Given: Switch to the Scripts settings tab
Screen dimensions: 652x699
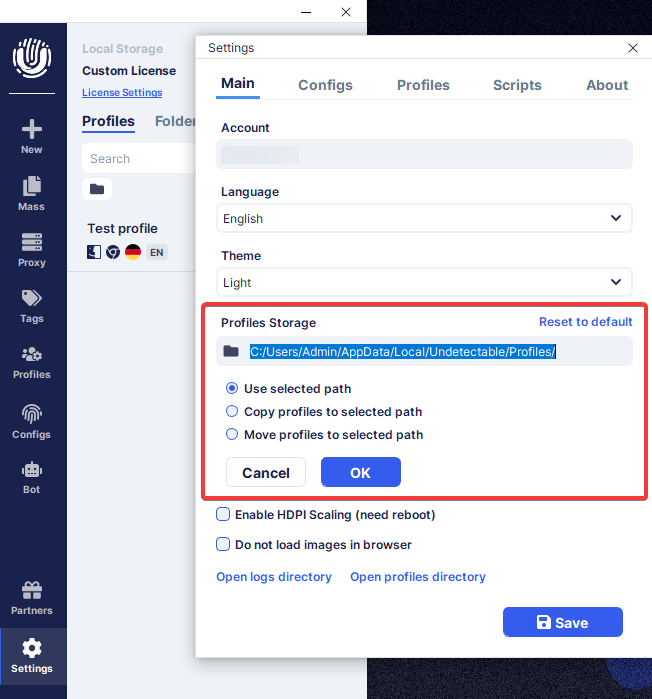Looking at the screenshot, I should tap(517, 85).
